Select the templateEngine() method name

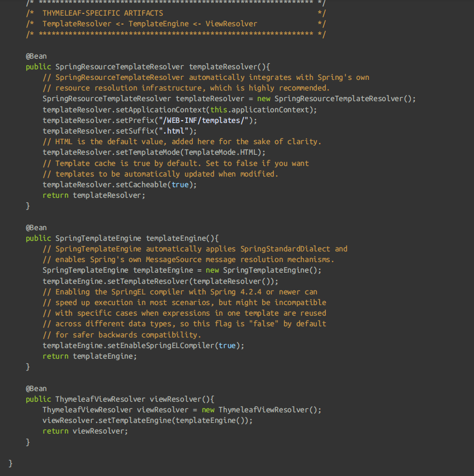(182, 238)
